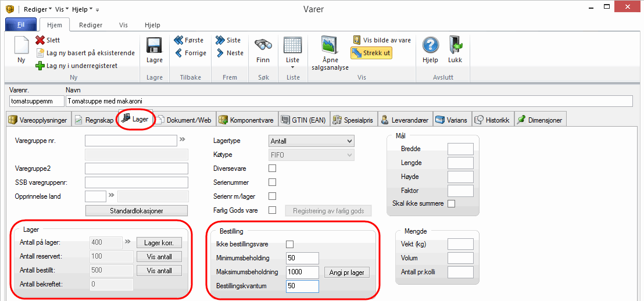Image resolution: width=644 pixels, height=301 pixels.
Task: Tick the Ikke bestillingsvare checkbox
Action: pyautogui.click(x=290, y=244)
